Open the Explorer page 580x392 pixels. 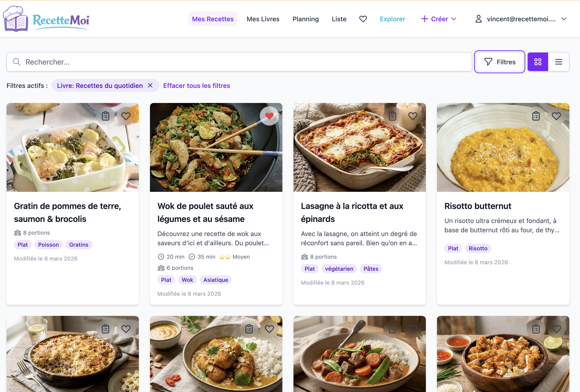pyautogui.click(x=392, y=19)
